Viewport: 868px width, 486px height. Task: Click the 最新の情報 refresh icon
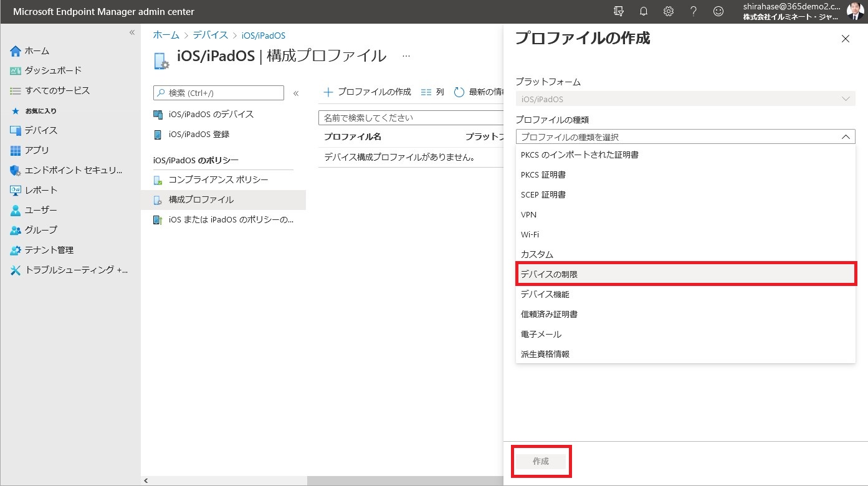click(459, 92)
